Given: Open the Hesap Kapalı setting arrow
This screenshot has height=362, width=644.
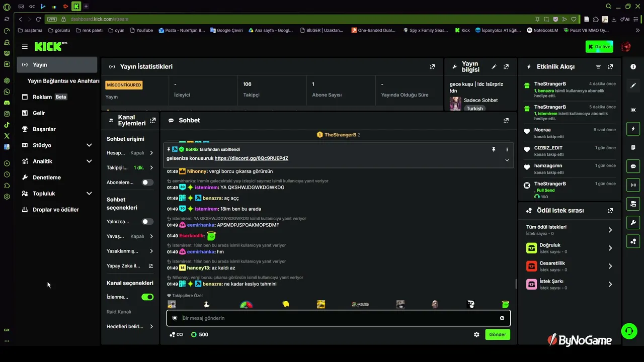Looking at the screenshot, I should (151, 153).
